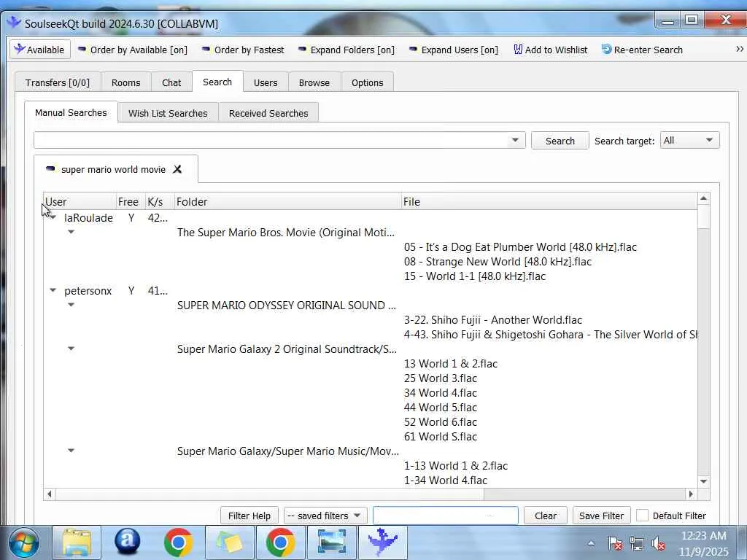The image size is (747, 560).
Task: Go to the Options tab
Action: (368, 82)
